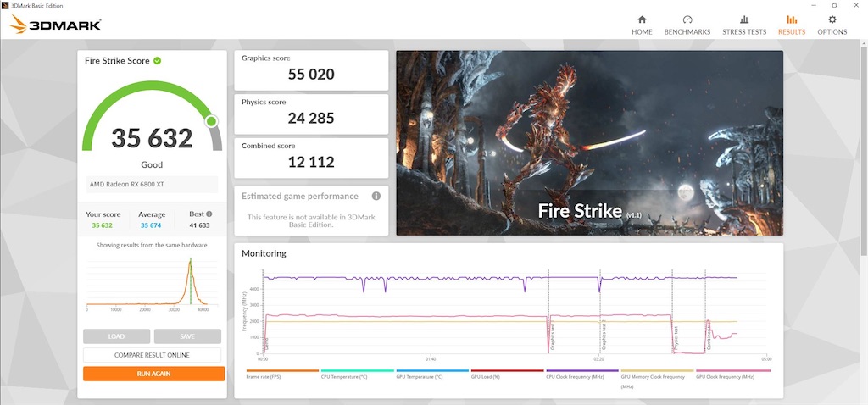Viewport: 868px width, 405px height.
Task: Click the score gauge indicator knob
Action: (211, 121)
